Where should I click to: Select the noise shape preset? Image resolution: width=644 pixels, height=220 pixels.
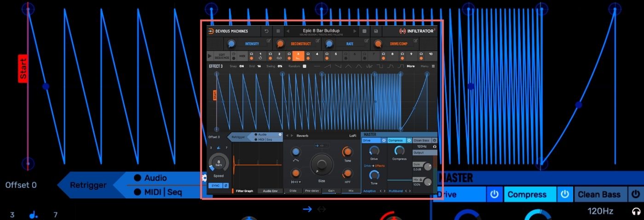point(369,66)
